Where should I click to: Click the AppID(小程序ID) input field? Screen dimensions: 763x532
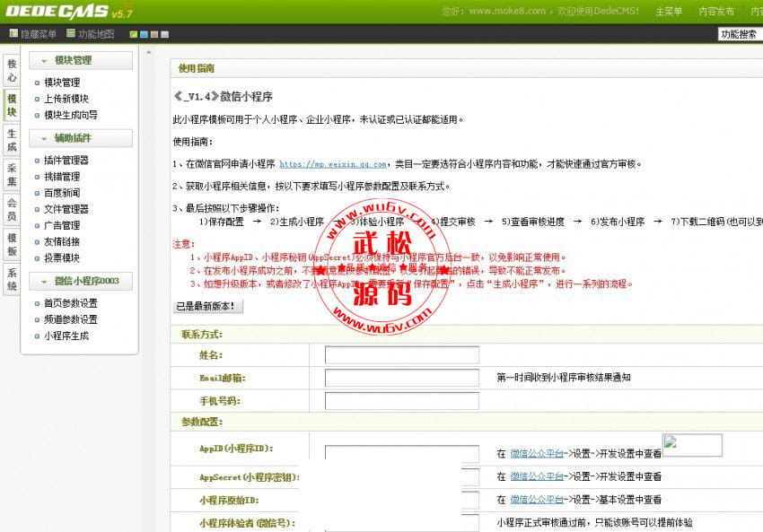[x=402, y=453]
